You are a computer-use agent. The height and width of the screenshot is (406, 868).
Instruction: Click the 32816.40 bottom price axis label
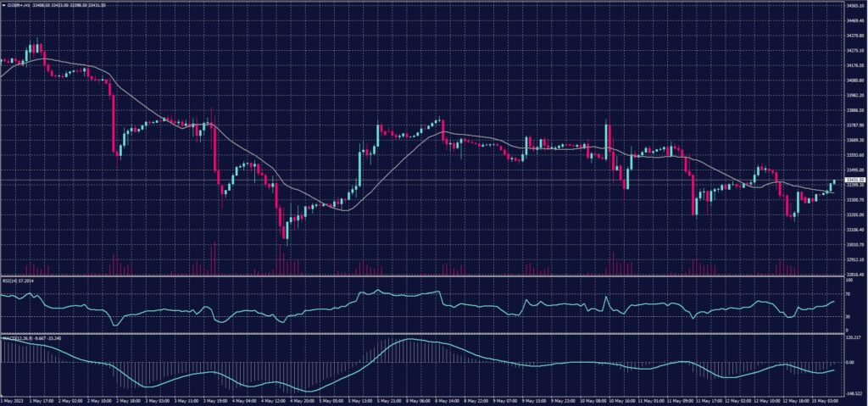click(x=854, y=274)
